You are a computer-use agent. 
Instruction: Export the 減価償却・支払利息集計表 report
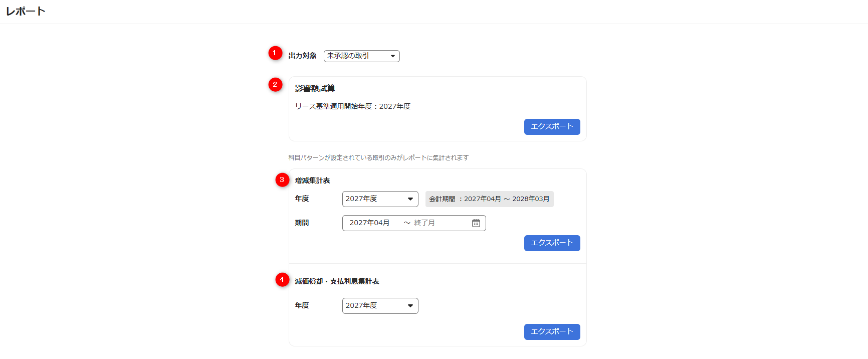pos(552,332)
